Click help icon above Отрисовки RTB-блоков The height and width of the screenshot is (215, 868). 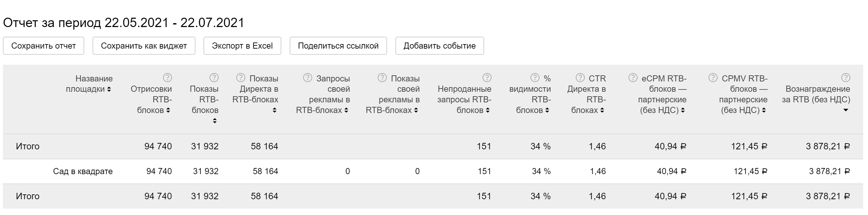167,78
